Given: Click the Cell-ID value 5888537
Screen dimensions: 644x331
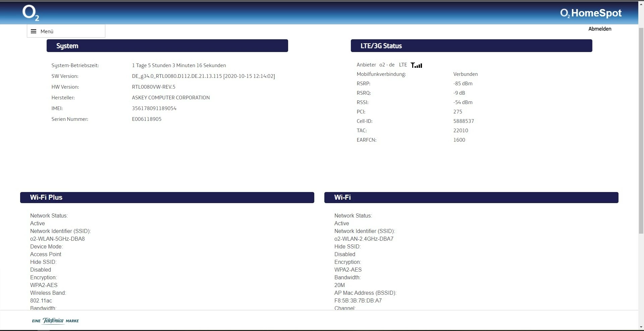Looking at the screenshot, I should tap(464, 121).
